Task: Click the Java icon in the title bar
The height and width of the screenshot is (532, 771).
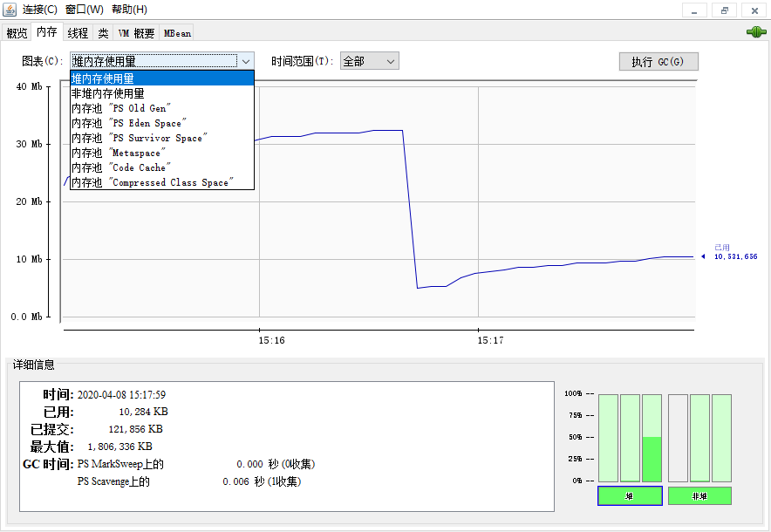Action: 10,10
